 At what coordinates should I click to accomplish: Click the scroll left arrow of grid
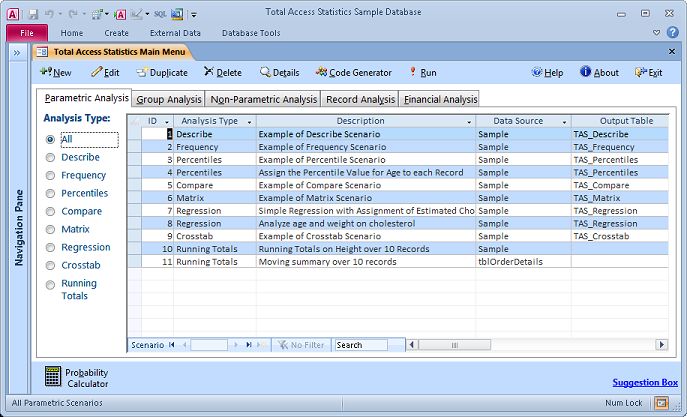click(411, 345)
